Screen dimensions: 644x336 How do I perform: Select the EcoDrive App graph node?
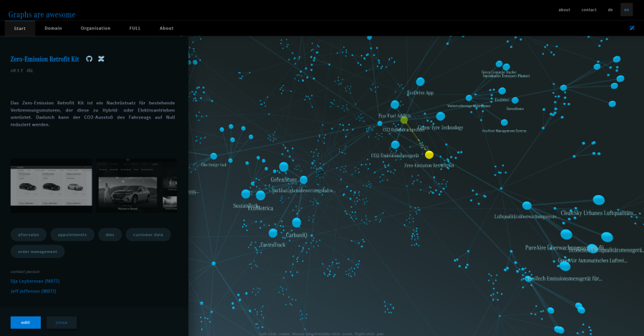pos(421,82)
